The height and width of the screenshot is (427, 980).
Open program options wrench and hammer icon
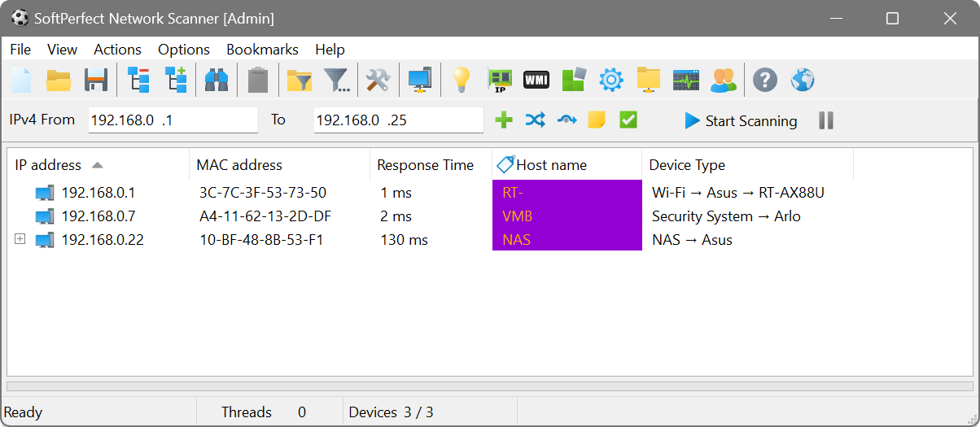(378, 80)
